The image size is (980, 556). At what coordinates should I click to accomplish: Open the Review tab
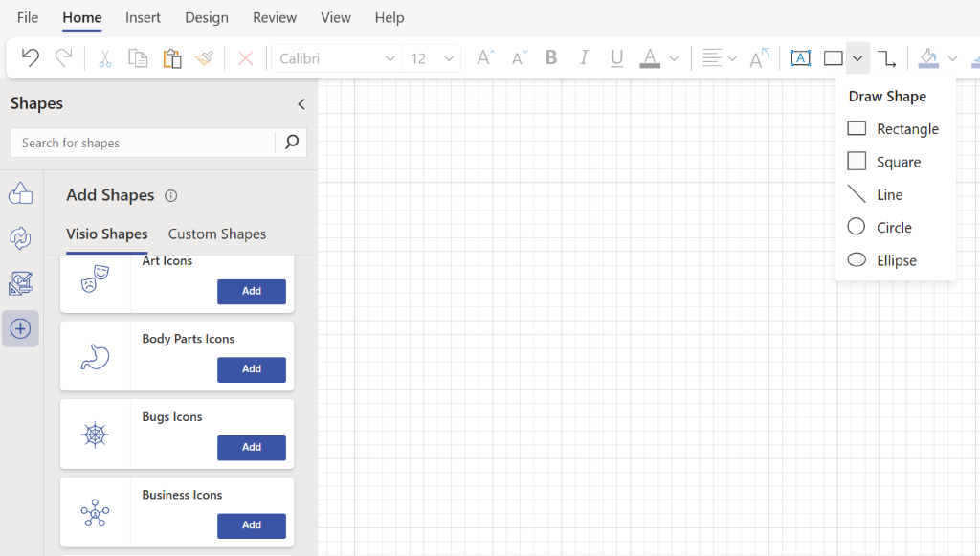pyautogui.click(x=275, y=17)
